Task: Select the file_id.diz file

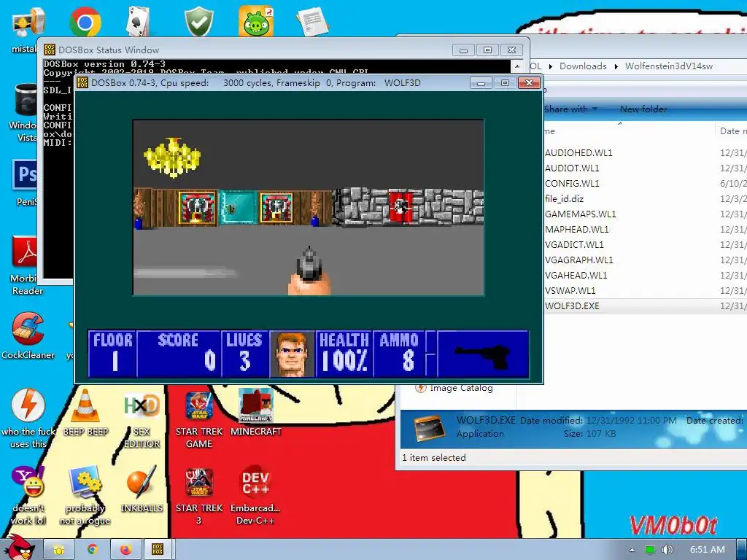Action: tap(564, 198)
